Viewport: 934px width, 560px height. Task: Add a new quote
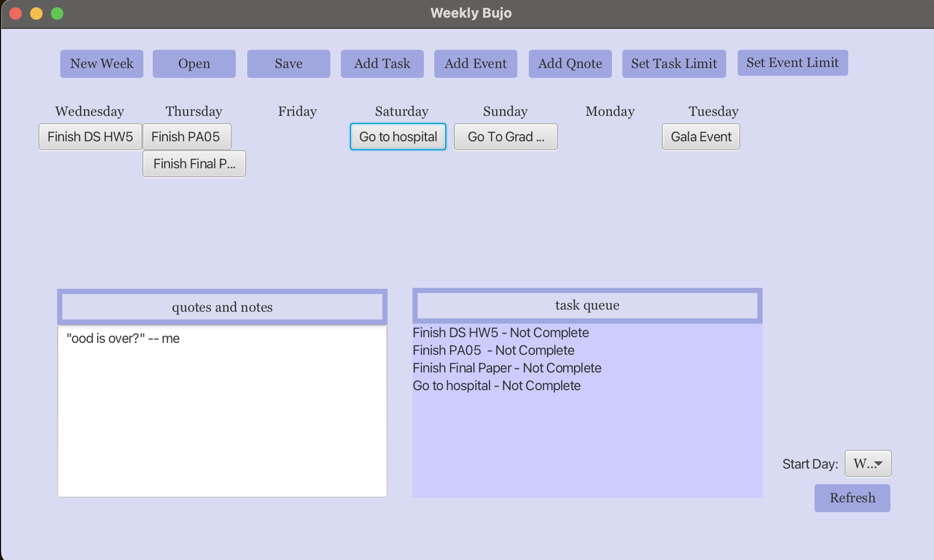point(570,64)
